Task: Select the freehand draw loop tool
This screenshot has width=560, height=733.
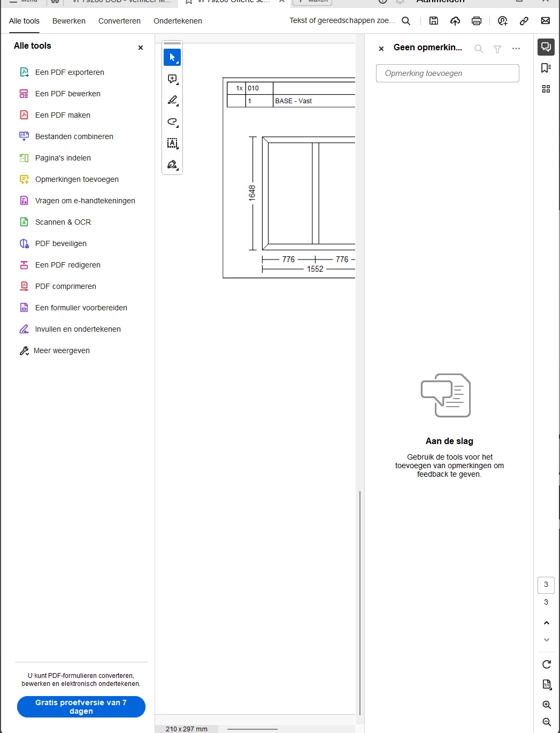Action: [172, 122]
